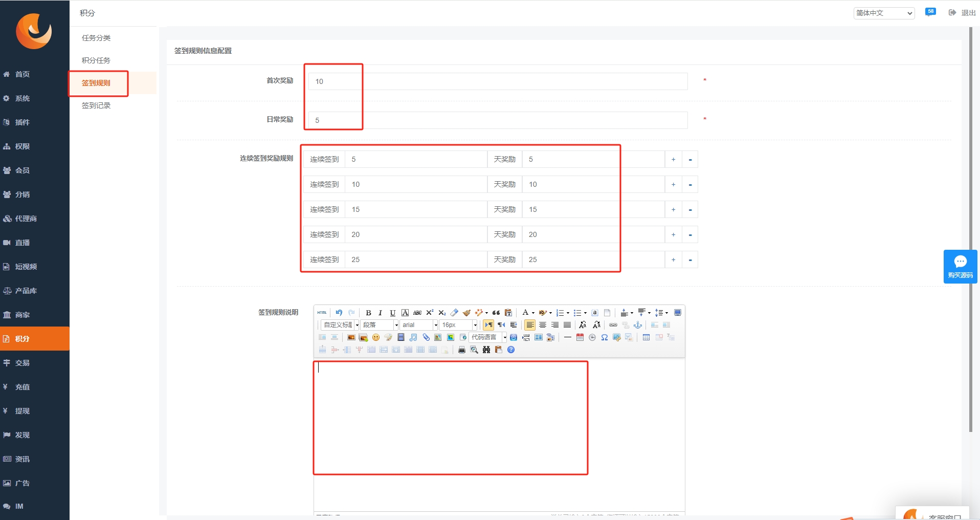
Task: Apply superscript formatting
Action: 430,313
